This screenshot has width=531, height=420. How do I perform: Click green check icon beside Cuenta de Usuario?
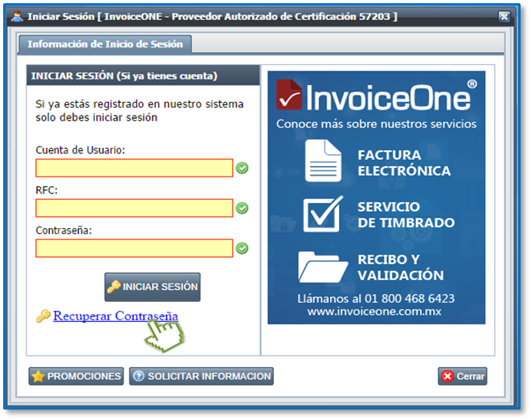pyautogui.click(x=242, y=168)
